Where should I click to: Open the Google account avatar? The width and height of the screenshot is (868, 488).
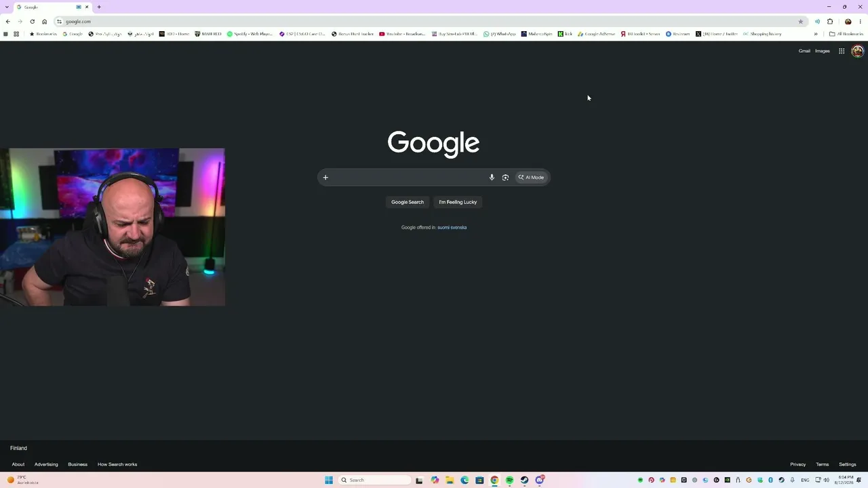857,51
